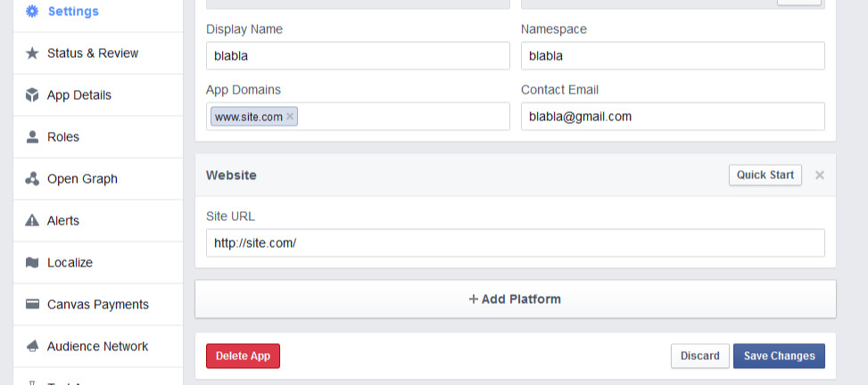Focus the Contact Email field
Image resolution: width=868 pixels, height=385 pixels.
[673, 116]
